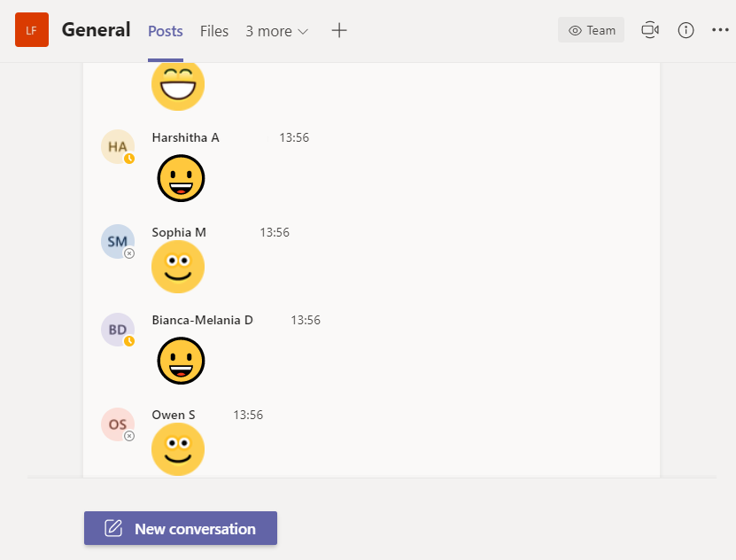Click the eye icon inside Team button

click(x=575, y=29)
